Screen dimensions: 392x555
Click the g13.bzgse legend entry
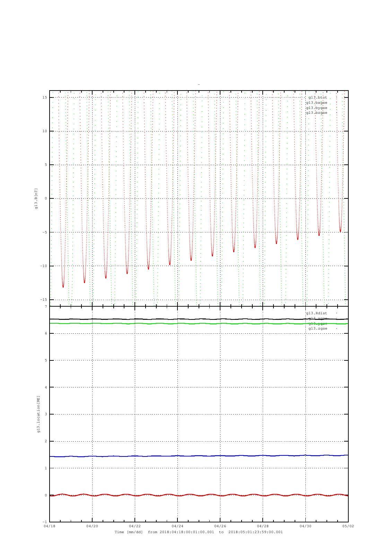pos(316,113)
